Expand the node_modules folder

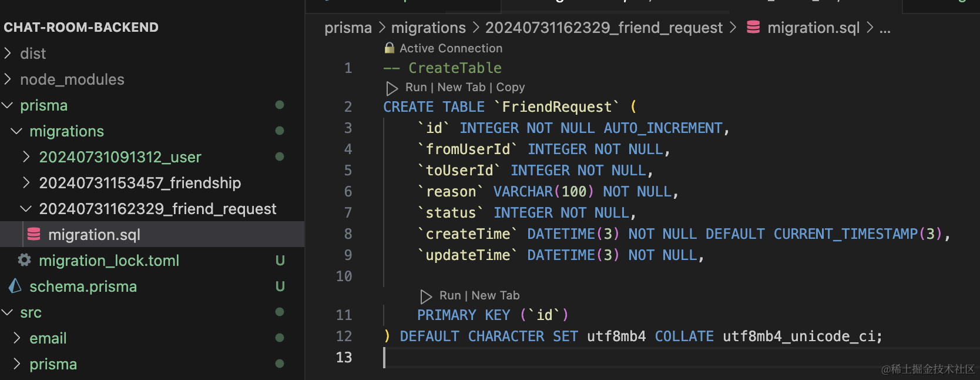(x=8, y=79)
